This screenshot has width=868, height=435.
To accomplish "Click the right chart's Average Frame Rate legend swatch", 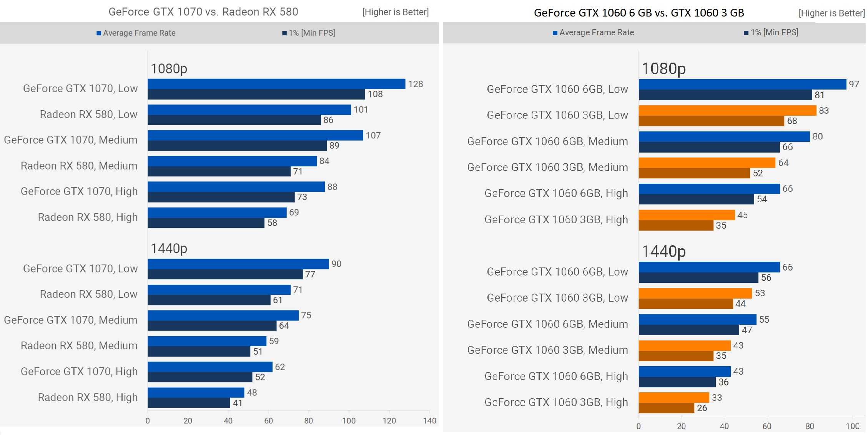I will click(555, 33).
